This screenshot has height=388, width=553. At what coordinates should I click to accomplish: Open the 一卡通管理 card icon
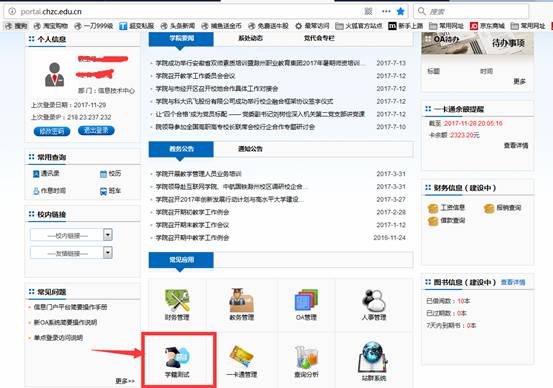pyautogui.click(x=242, y=362)
